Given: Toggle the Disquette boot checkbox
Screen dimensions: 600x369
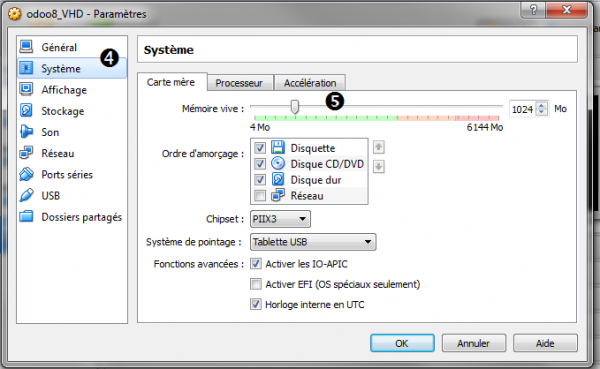Looking at the screenshot, I should (260, 148).
